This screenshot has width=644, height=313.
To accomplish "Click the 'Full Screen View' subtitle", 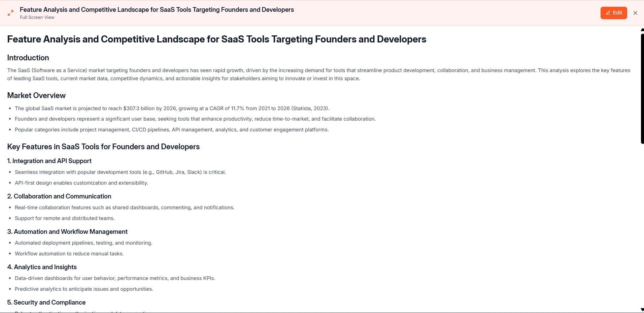I will point(37,18).
